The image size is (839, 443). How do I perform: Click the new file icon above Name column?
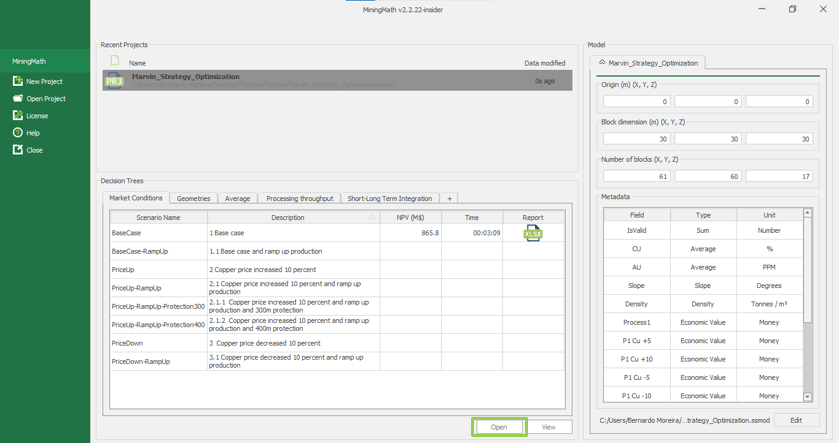point(114,61)
